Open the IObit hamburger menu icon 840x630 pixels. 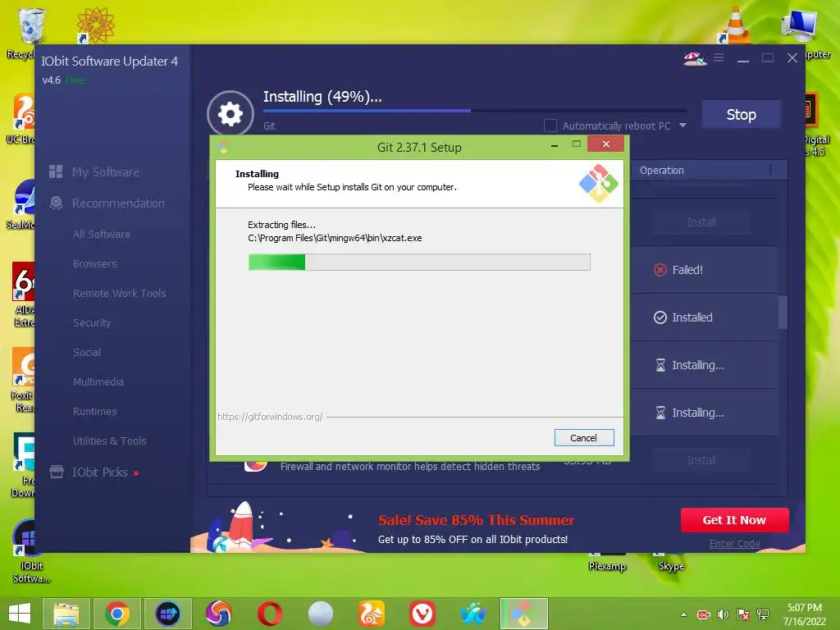[x=719, y=57]
